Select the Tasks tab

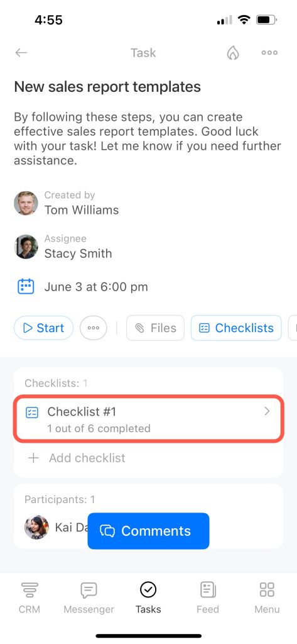(x=148, y=597)
